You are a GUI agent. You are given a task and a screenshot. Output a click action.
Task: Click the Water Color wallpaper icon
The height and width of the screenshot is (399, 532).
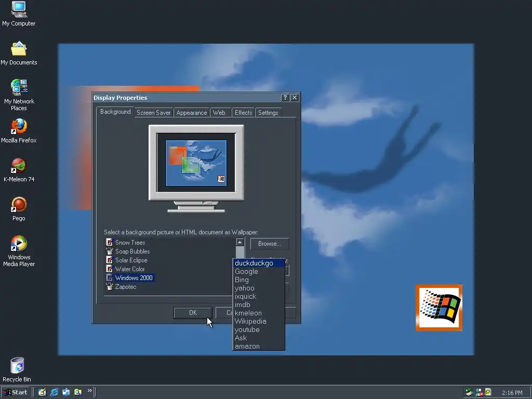(109, 269)
